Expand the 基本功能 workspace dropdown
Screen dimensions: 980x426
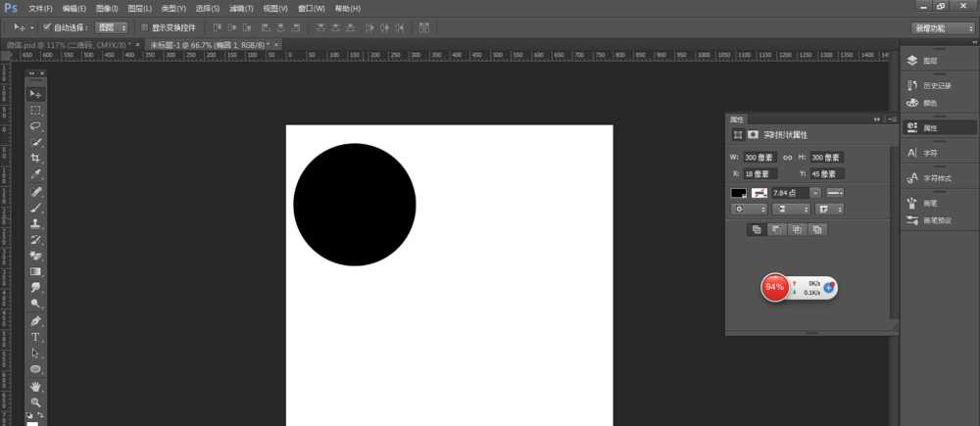click(x=943, y=28)
